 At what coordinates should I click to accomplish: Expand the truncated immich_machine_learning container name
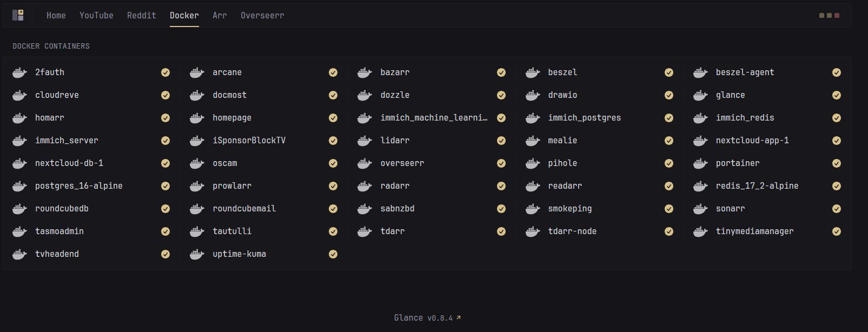[x=434, y=118]
